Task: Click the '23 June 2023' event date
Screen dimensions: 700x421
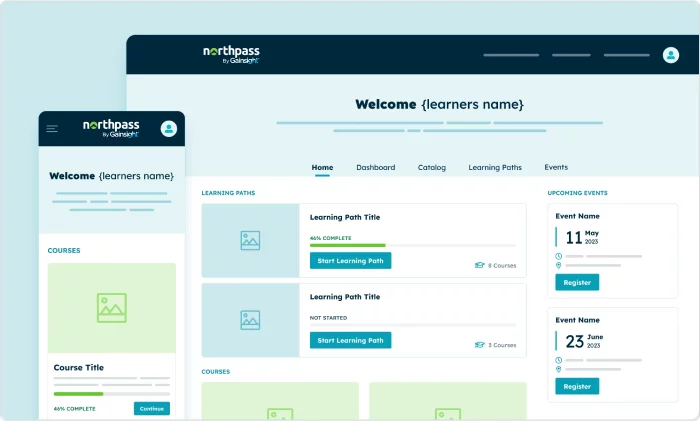Action: [x=584, y=341]
